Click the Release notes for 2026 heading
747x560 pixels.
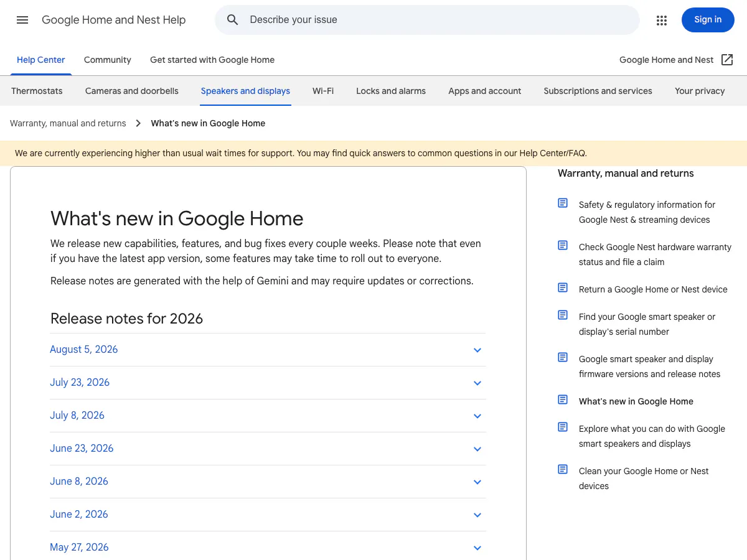click(126, 319)
